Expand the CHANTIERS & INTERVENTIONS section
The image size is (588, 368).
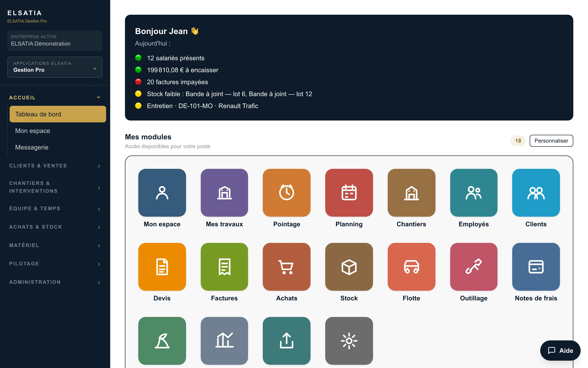coord(55,187)
